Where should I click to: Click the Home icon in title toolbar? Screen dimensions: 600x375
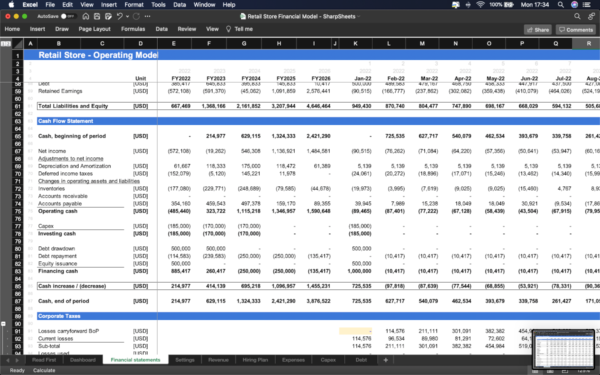coord(86,16)
